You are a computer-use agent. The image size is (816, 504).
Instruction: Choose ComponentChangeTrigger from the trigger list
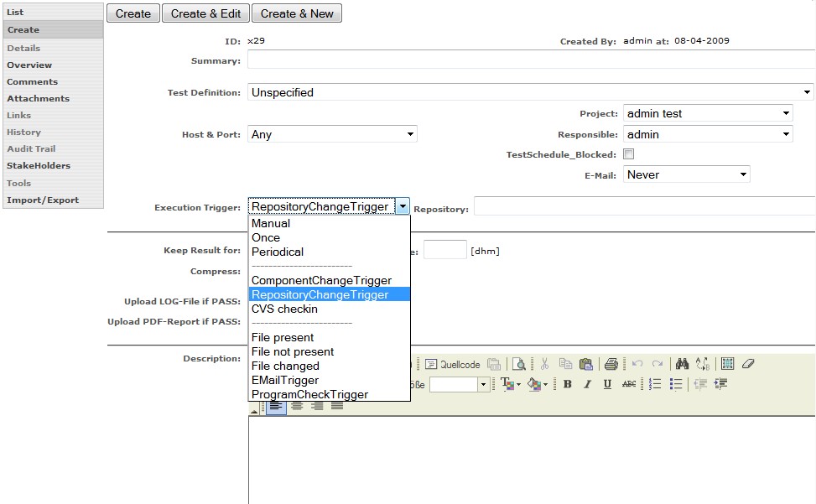tap(321, 280)
